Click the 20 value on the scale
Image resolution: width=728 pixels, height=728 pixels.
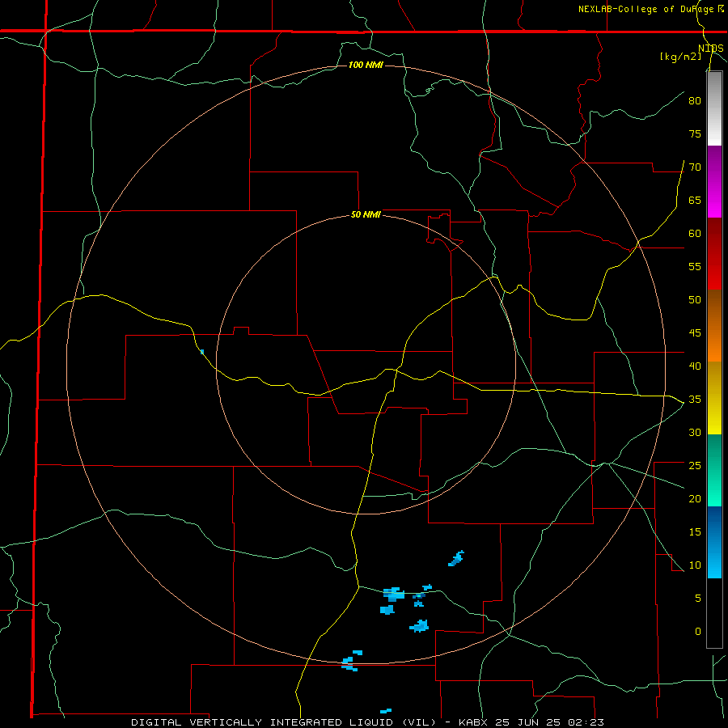tap(695, 498)
